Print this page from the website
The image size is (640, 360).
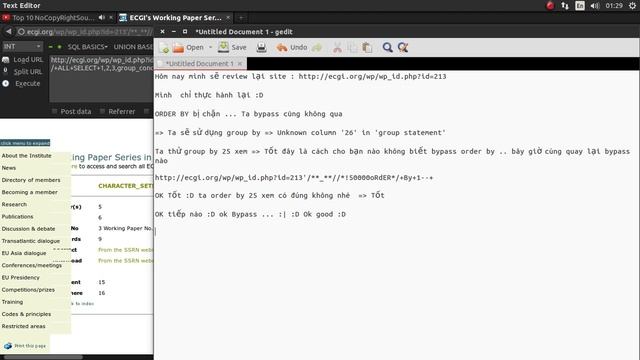(x=25, y=346)
